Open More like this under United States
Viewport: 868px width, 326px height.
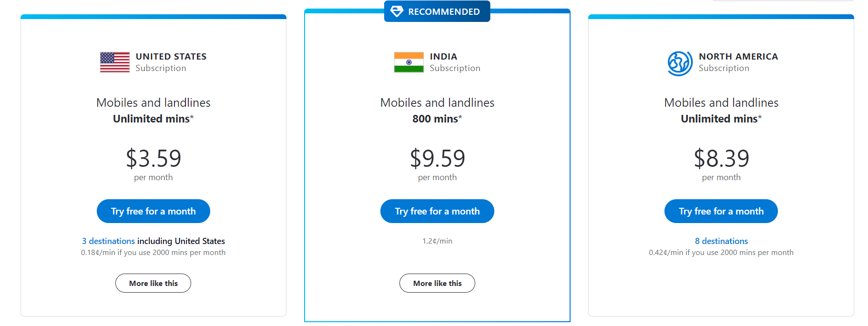tap(153, 283)
